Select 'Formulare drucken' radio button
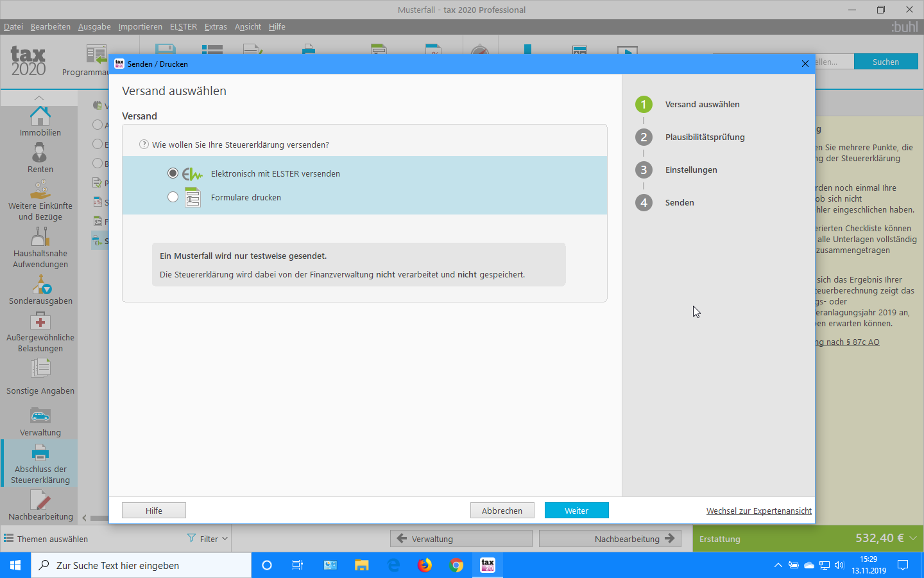Viewport: 924px width, 578px height. click(173, 197)
